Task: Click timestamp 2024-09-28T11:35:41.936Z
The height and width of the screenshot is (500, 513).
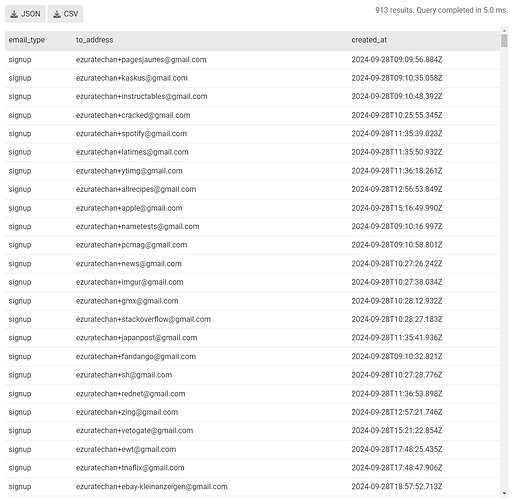Action: click(397, 338)
